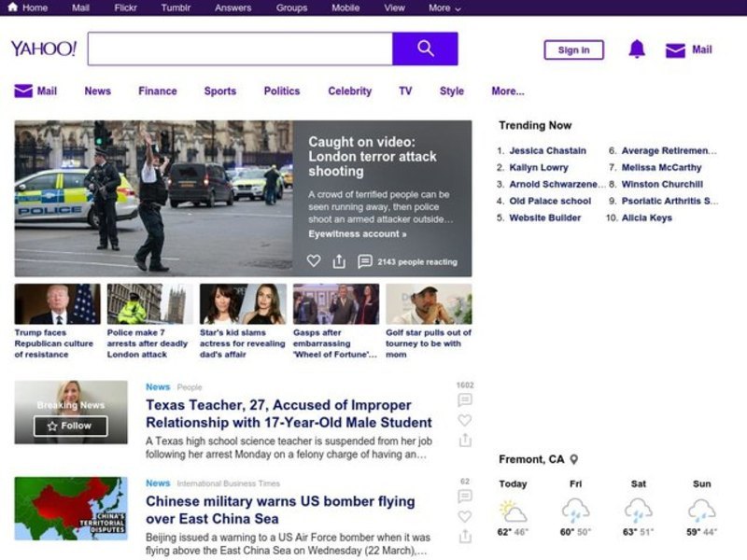This screenshot has width=747, height=560.
Task: Click inside the Yahoo search field
Action: click(x=240, y=49)
